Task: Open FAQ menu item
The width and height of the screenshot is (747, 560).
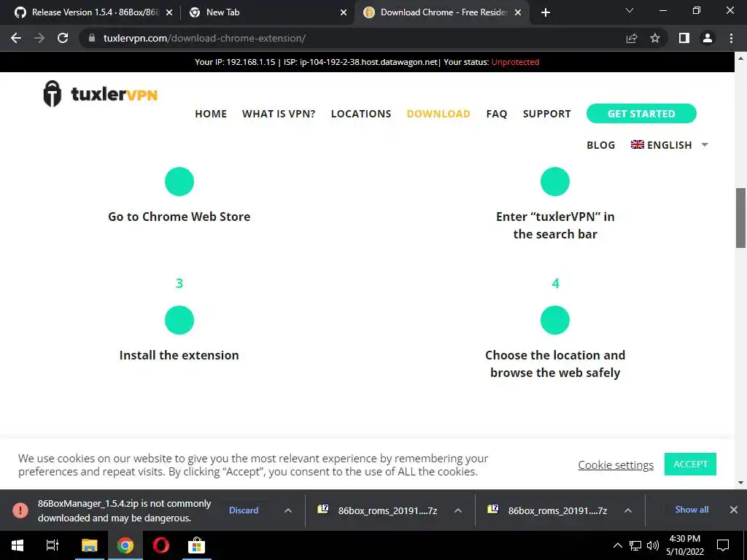Action: coord(496,114)
